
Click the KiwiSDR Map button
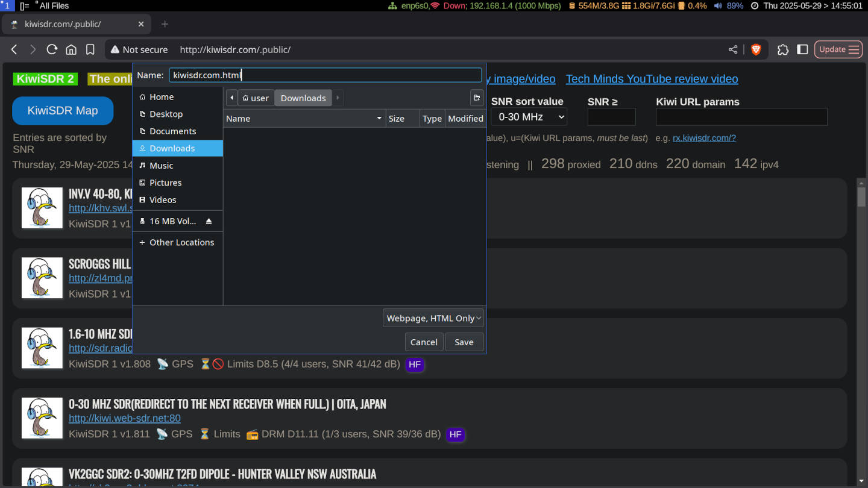pos(63,111)
